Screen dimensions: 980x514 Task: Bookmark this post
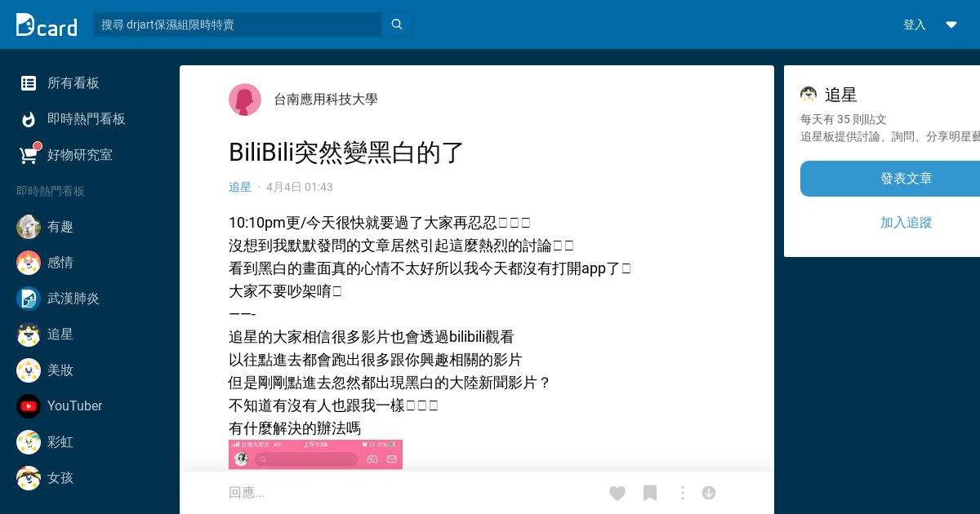click(650, 493)
